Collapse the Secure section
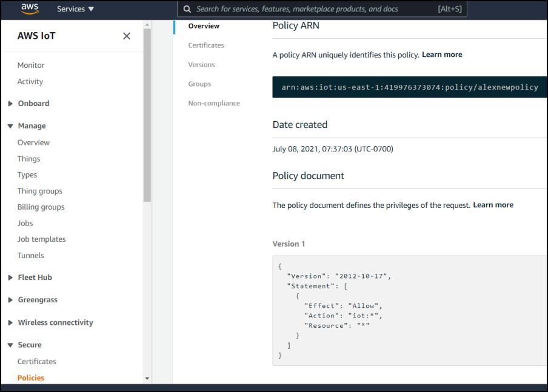548x392 pixels. [10, 345]
